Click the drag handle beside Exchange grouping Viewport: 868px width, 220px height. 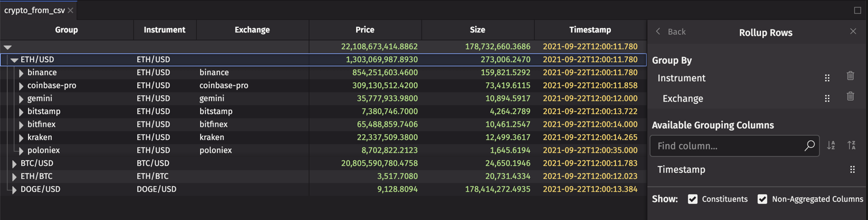click(x=827, y=99)
